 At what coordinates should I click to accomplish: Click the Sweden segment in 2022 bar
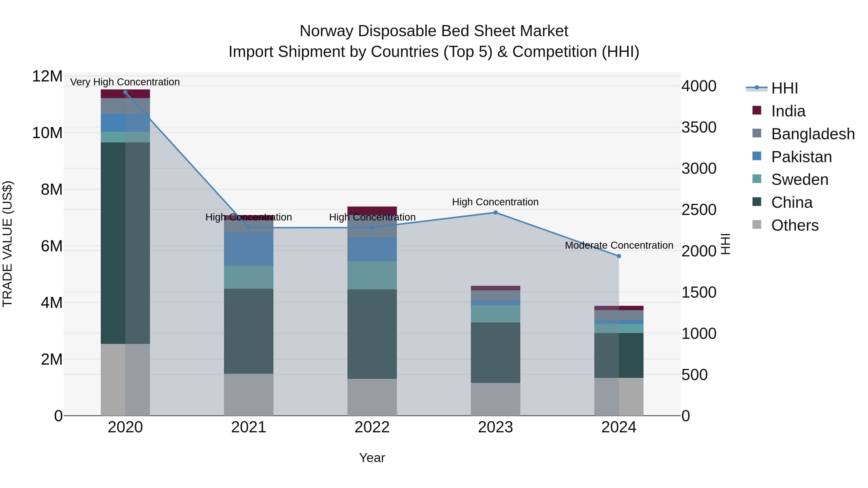pyautogui.click(x=372, y=275)
